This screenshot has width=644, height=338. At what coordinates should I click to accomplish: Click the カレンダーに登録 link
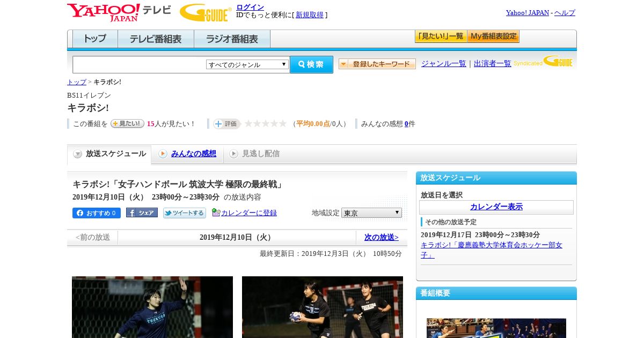(x=249, y=212)
